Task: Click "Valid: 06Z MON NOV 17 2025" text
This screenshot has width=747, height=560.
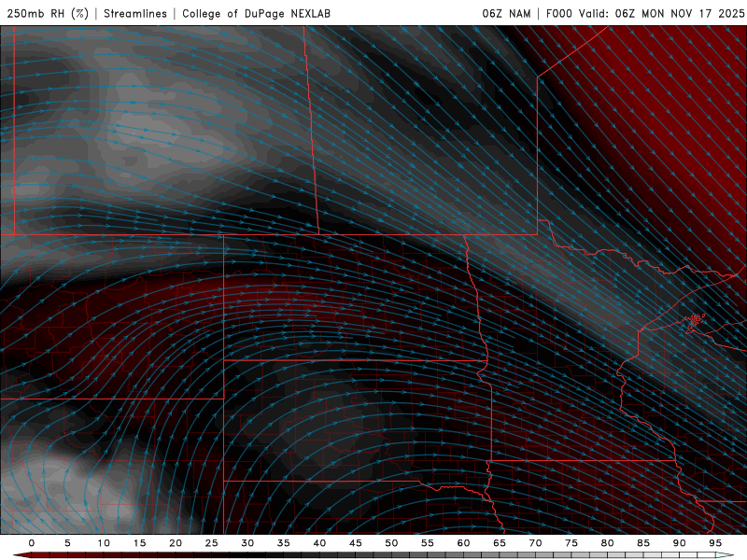Action: [661, 13]
